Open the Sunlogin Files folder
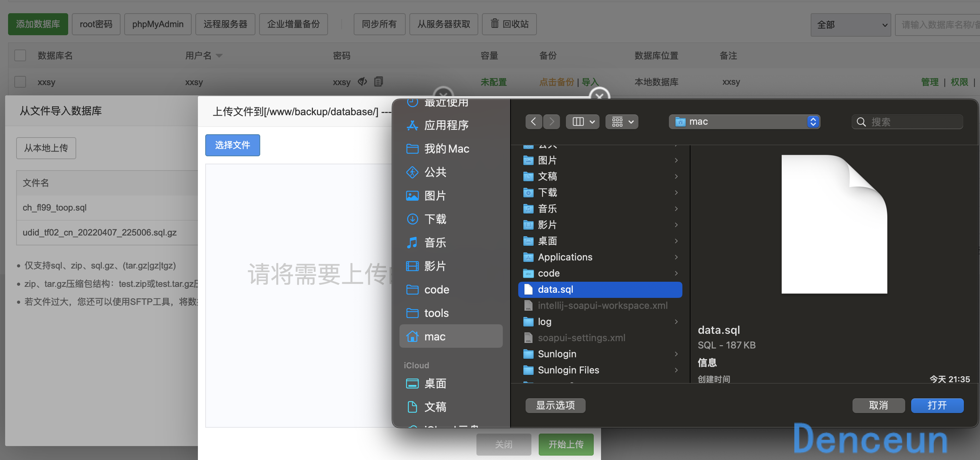Screen dimensions: 980x460 tap(600, 370)
